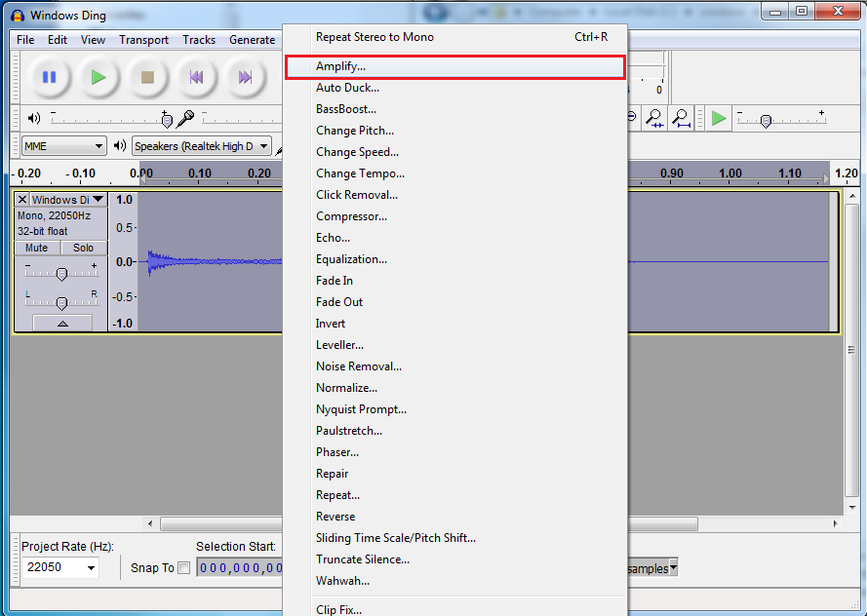This screenshot has height=616, width=867.
Task: Click the Skip to Start button
Action: pos(196,77)
